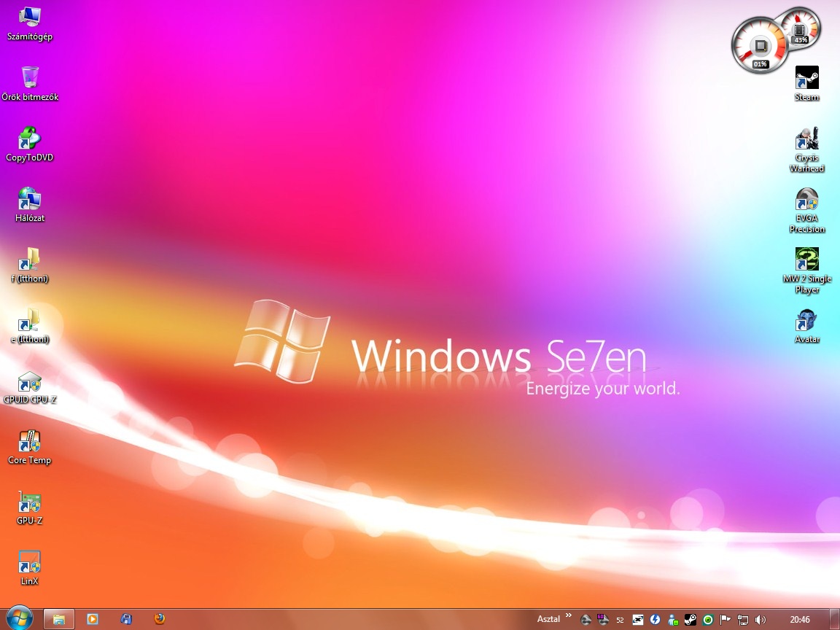This screenshot has height=630, width=840.
Task: Select the GPU-Z shortcut
Action: [x=29, y=507]
